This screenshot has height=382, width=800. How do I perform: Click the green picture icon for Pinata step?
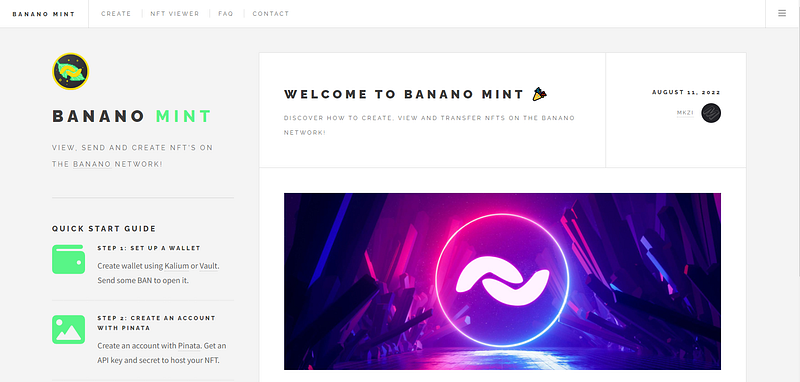click(x=68, y=329)
